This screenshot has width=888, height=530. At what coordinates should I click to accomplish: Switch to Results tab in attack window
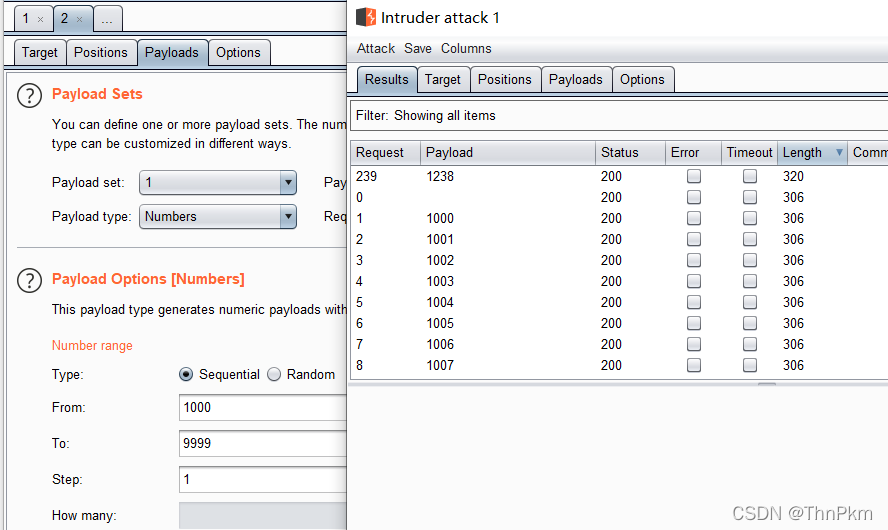tap(387, 79)
